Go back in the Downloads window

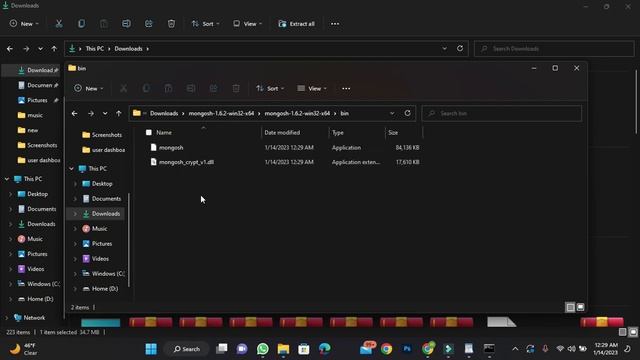10,49
